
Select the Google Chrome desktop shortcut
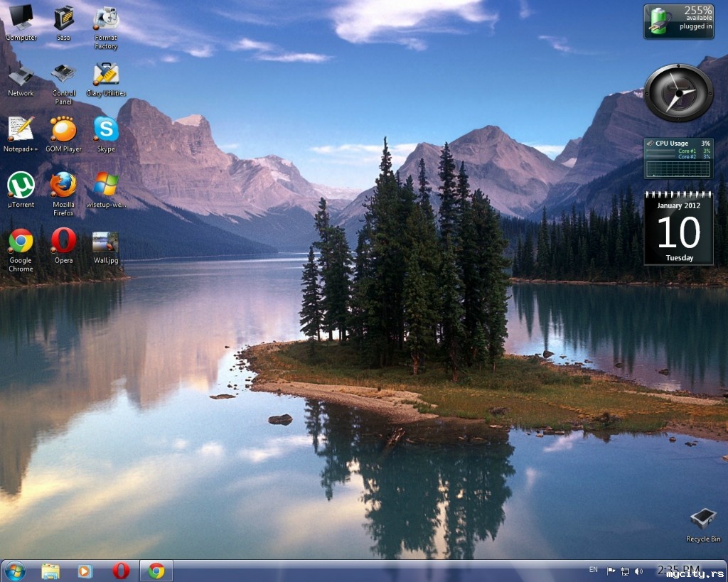coord(21,251)
